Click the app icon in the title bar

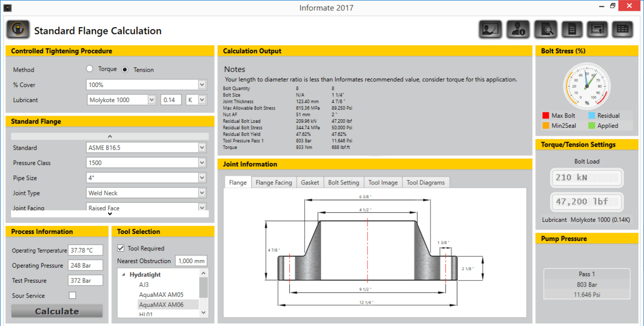click(7, 7)
